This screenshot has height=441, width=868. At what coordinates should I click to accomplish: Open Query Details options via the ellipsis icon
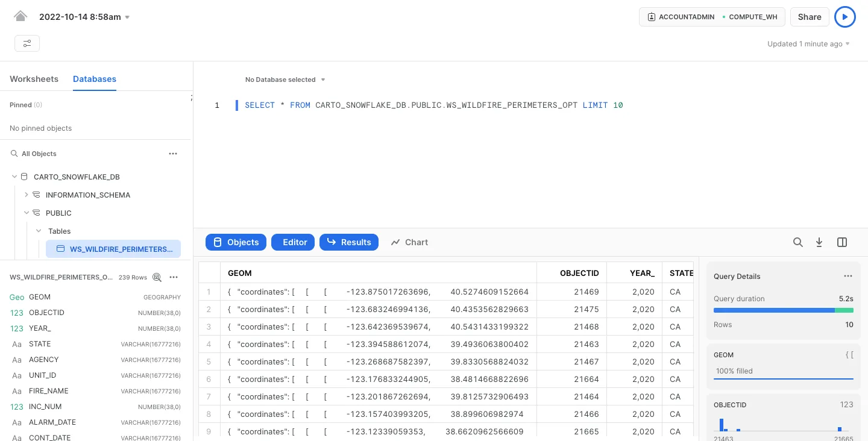click(x=848, y=276)
